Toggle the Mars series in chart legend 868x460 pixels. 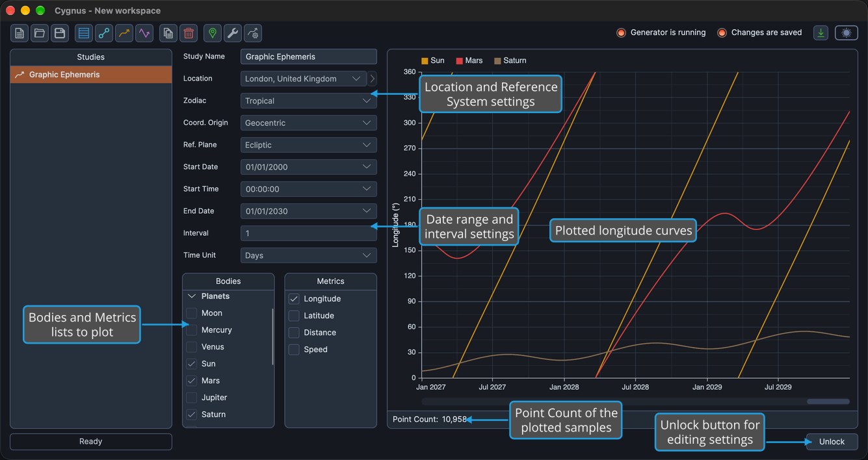(469, 60)
